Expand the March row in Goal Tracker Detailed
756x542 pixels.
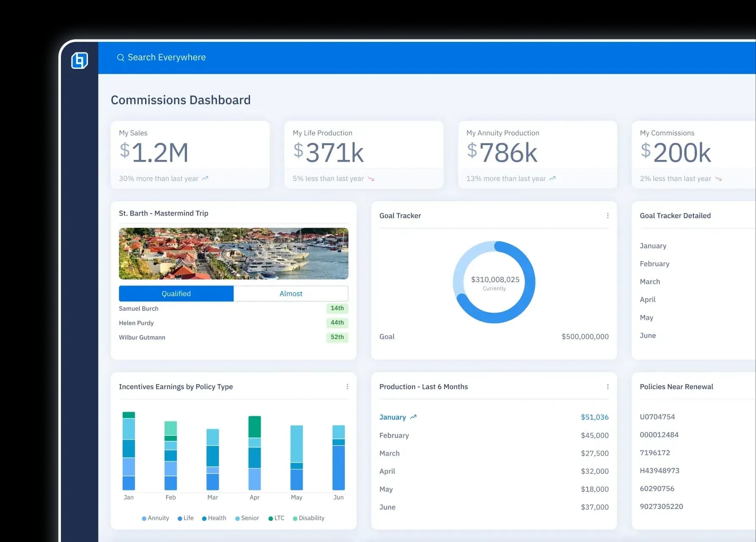click(650, 281)
